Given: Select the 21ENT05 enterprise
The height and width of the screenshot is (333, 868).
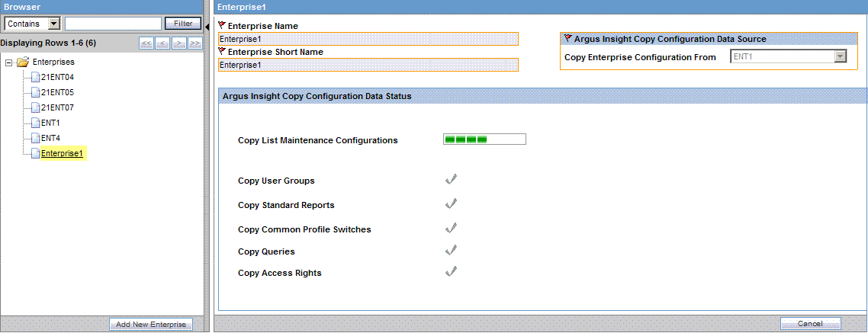Looking at the screenshot, I should (x=57, y=92).
